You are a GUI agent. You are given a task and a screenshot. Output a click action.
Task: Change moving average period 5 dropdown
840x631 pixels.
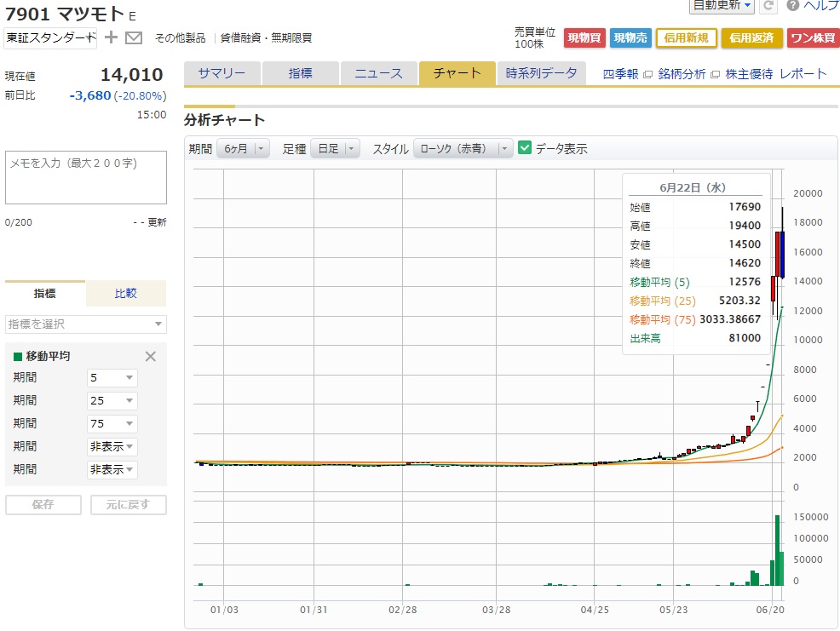coord(112,377)
